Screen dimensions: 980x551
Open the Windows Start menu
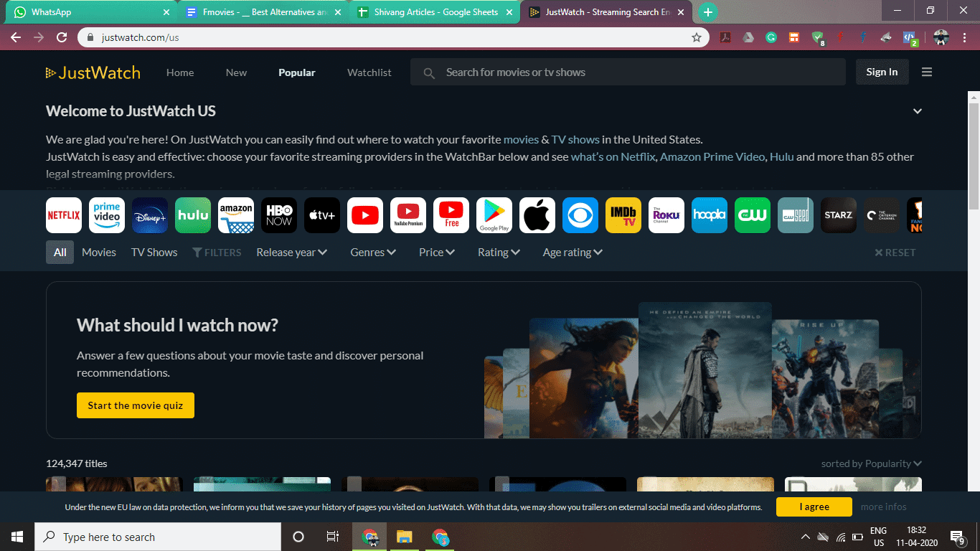click(x=17, y=537)
